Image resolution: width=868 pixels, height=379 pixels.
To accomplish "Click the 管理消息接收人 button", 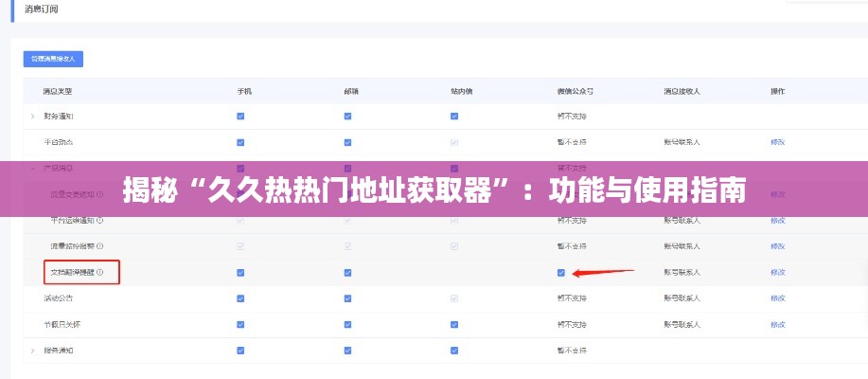I will click(54, 59).
